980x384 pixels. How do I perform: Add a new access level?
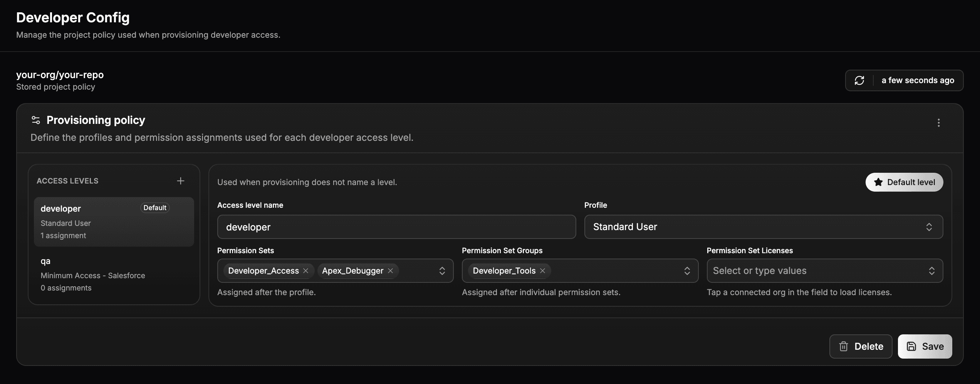[181, 181]
